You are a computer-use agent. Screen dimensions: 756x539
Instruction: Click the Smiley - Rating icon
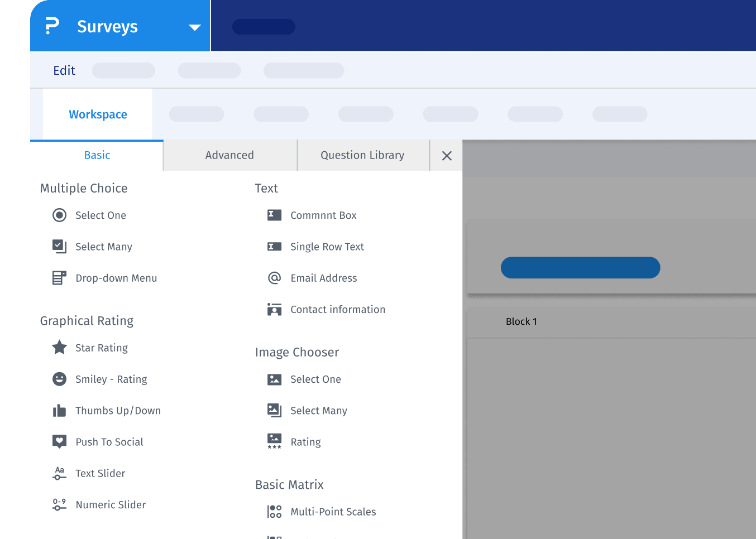(59, 379)
